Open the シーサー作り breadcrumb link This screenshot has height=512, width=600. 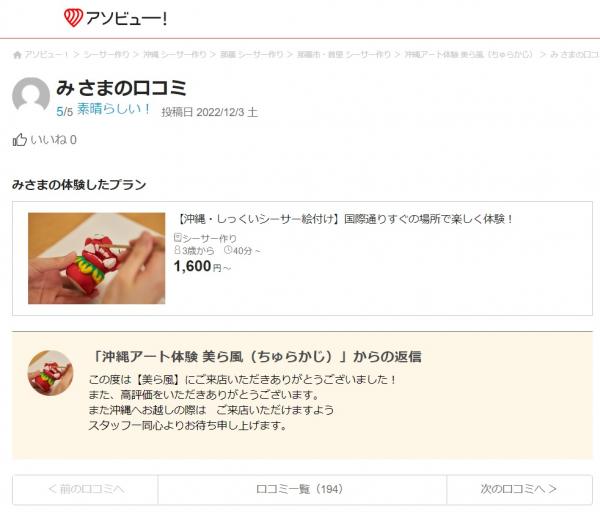pos(106,55)
